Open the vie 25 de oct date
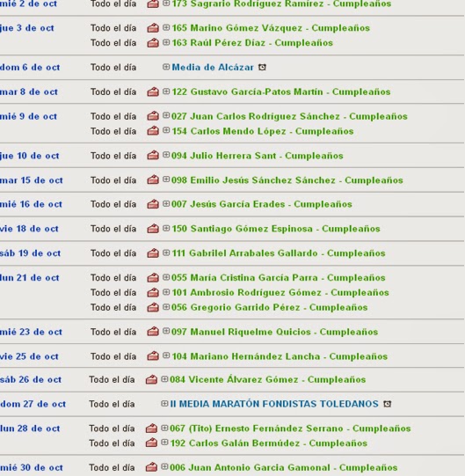Image resolution: width=465 pixels, height=476 pixels. (x=29, y=356)
